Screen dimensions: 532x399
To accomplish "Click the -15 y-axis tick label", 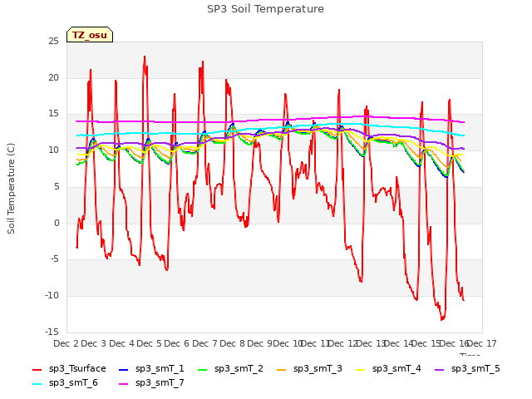I will pos(52,332).
